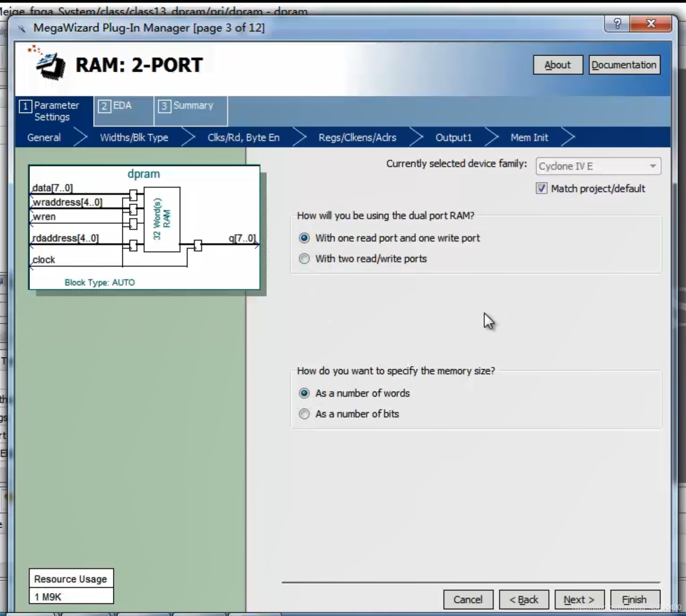Image resolution: width=686 pixels, height=616 pixels.
Task: Click the wren port label
Action: coord(44,216)
